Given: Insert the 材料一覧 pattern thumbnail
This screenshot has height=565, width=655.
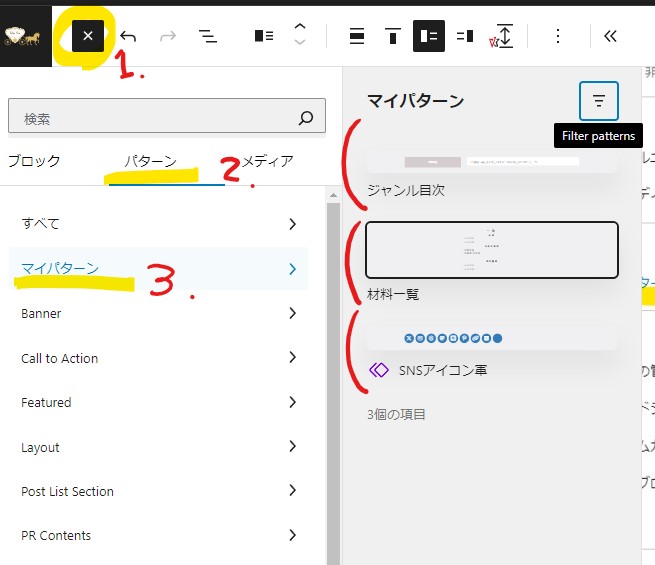Looking at the screenshot, I should [491, 249].
